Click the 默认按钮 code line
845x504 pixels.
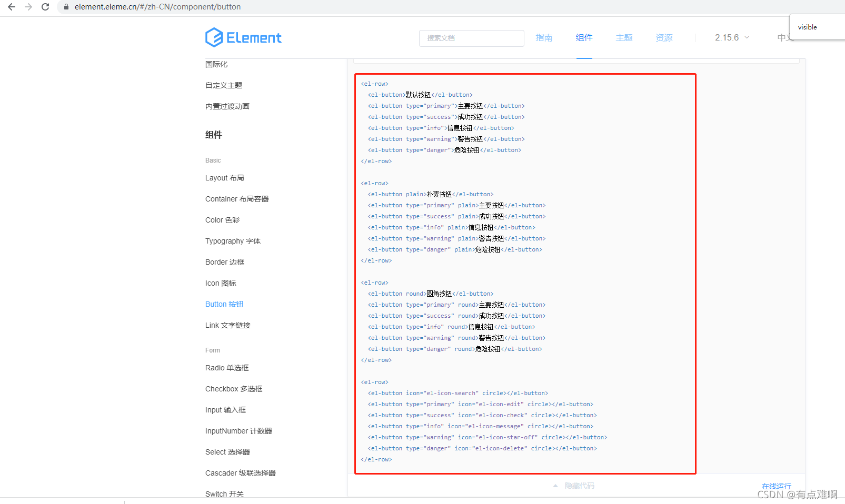420,95
